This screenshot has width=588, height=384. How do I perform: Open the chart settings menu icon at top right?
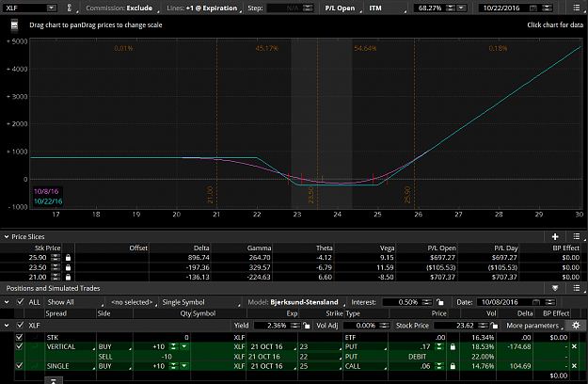pos(577,8)
